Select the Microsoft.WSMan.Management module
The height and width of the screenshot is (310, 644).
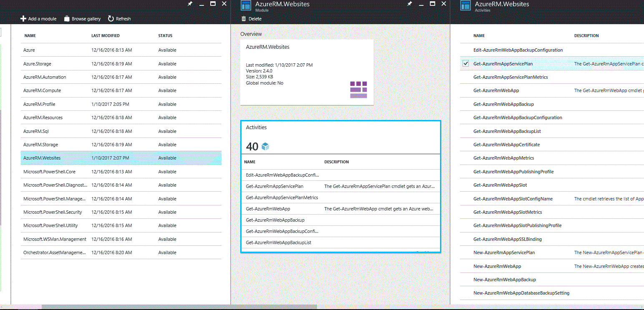tap(121, 239)
